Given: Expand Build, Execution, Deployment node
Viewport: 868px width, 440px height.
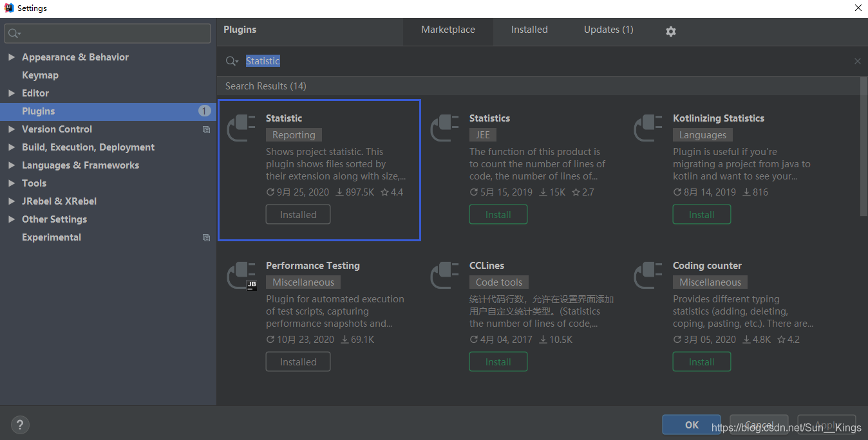Looking at the screenshot, I should (x=12, y=147).
